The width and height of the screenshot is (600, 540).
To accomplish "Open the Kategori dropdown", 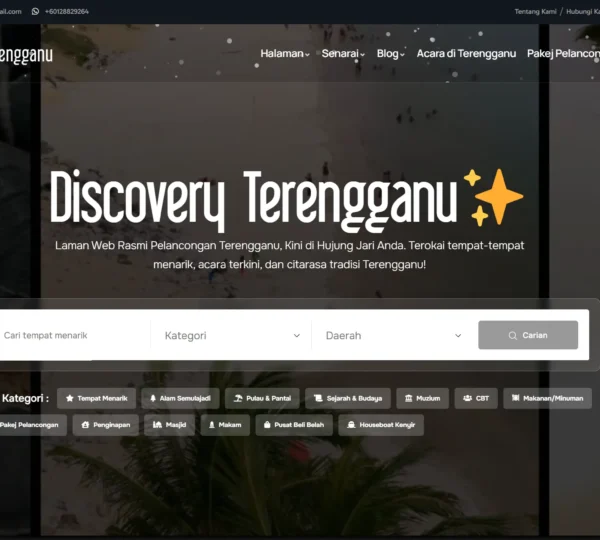I will point(232,336).
